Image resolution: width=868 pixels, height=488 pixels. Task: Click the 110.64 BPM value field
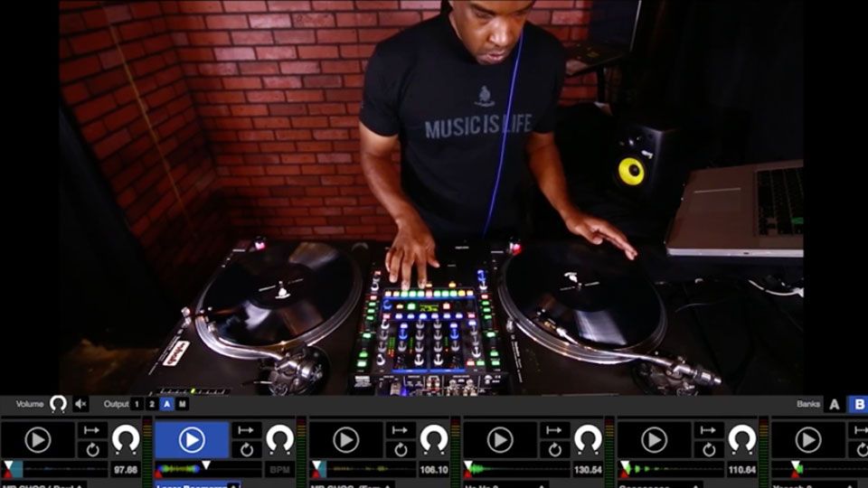pyautogui.click(x=742, y=470)
